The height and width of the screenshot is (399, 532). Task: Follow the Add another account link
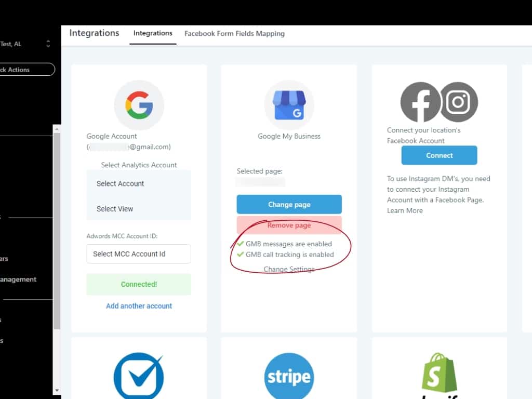pyautogui.click(x=139, y=306)
